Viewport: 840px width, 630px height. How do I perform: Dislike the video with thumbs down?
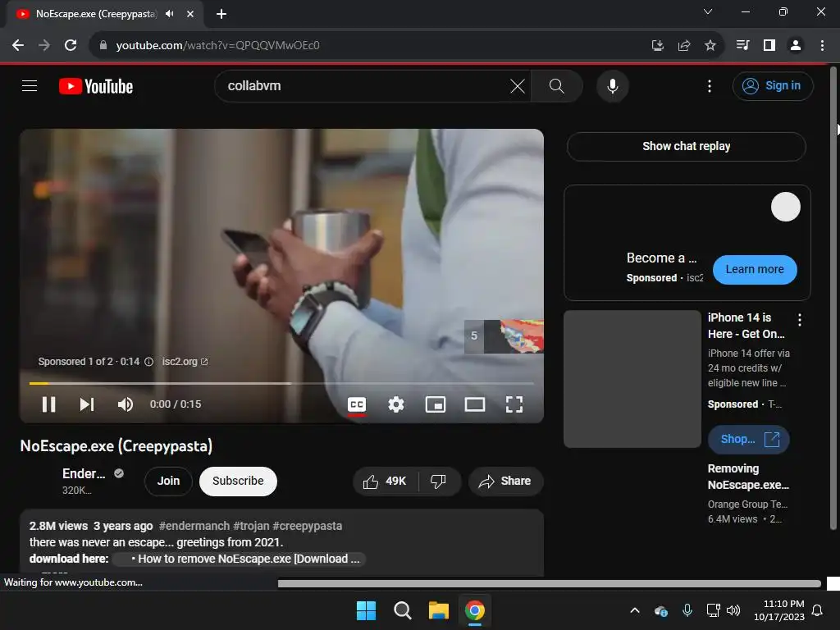click(438, 481)
